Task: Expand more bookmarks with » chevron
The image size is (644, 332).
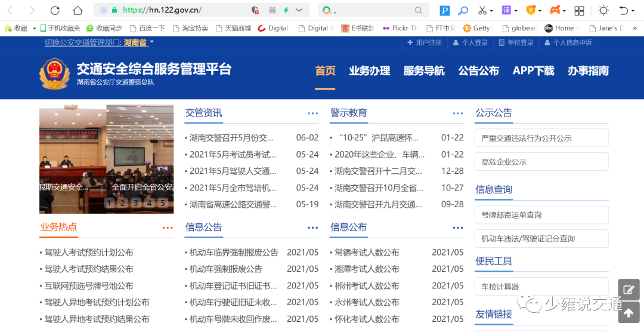Action: [634, 28]
